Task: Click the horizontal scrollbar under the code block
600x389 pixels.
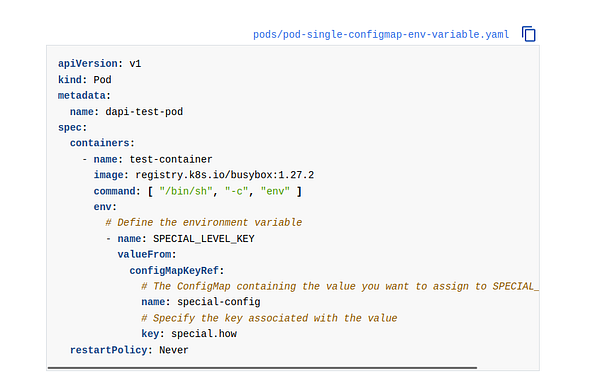Action: [x=262, y=368]
